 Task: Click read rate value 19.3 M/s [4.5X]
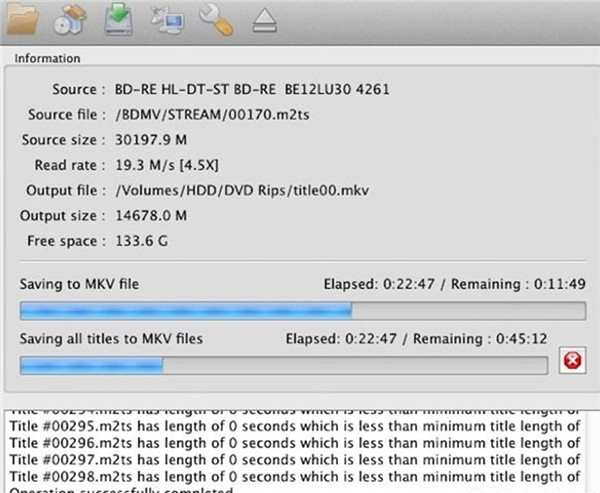pyautogui.click(x=167, y=165)
